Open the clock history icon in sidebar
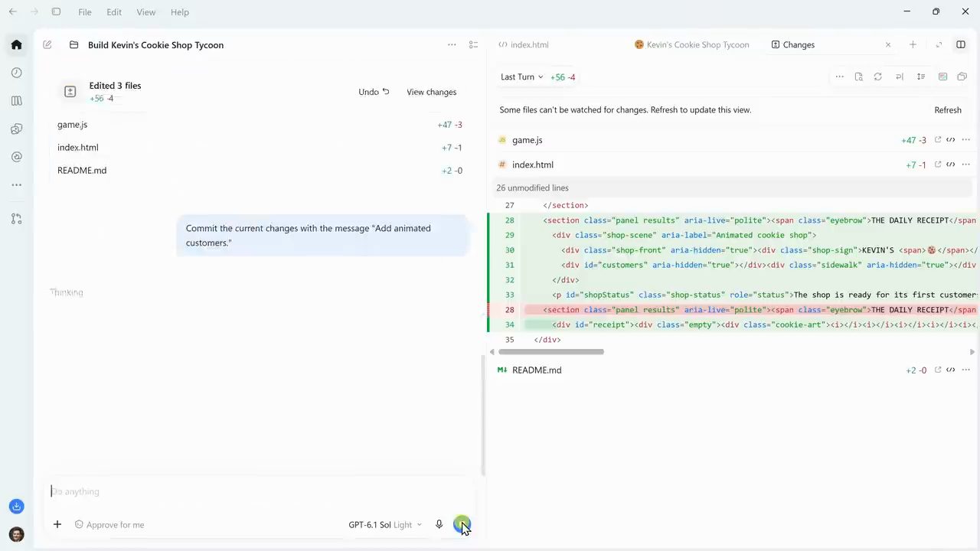The image size is (980, 551). pos(16,73)
